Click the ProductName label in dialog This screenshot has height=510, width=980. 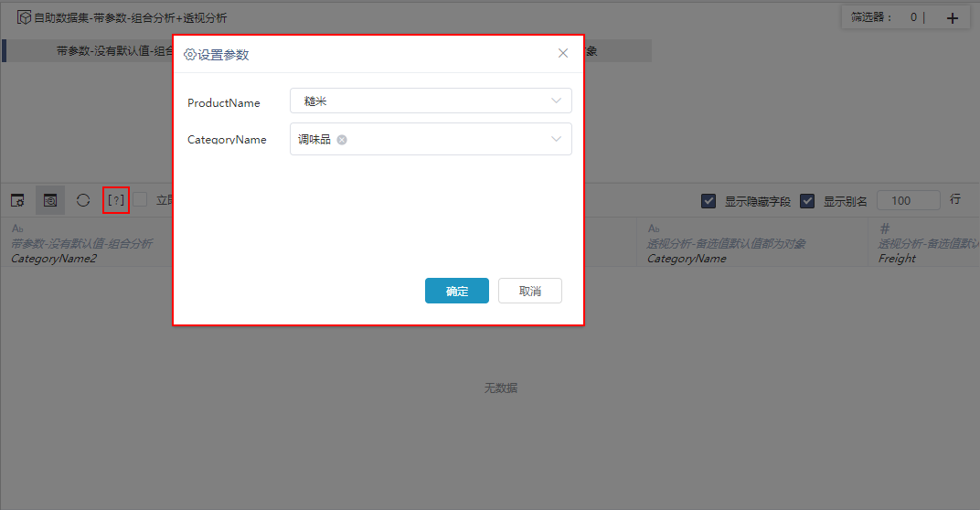pos(224,102)
